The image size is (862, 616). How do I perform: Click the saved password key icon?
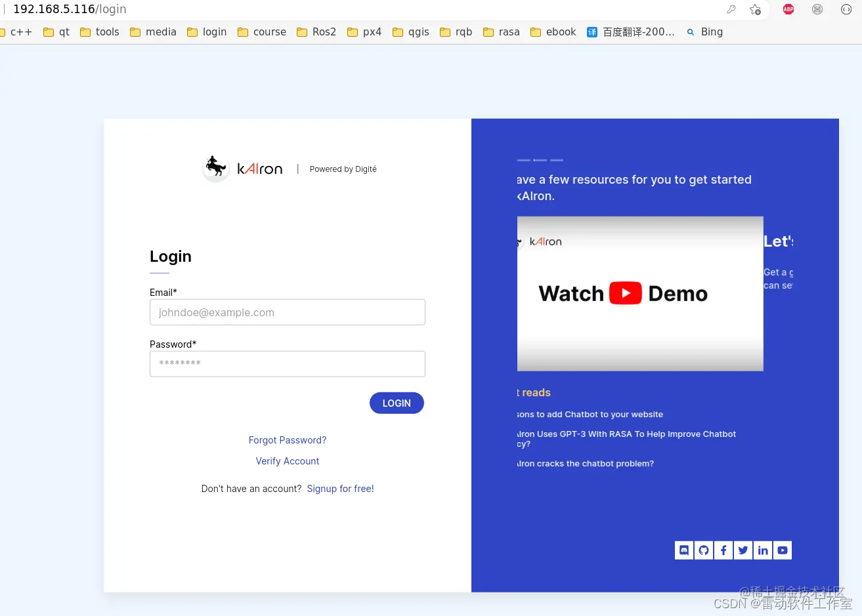(x=731, y=9)
